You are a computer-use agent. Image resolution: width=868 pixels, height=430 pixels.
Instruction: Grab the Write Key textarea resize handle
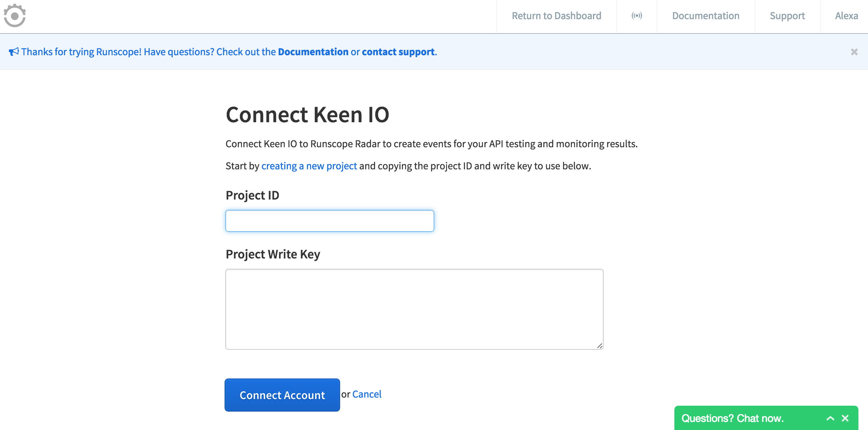(600, 346)
